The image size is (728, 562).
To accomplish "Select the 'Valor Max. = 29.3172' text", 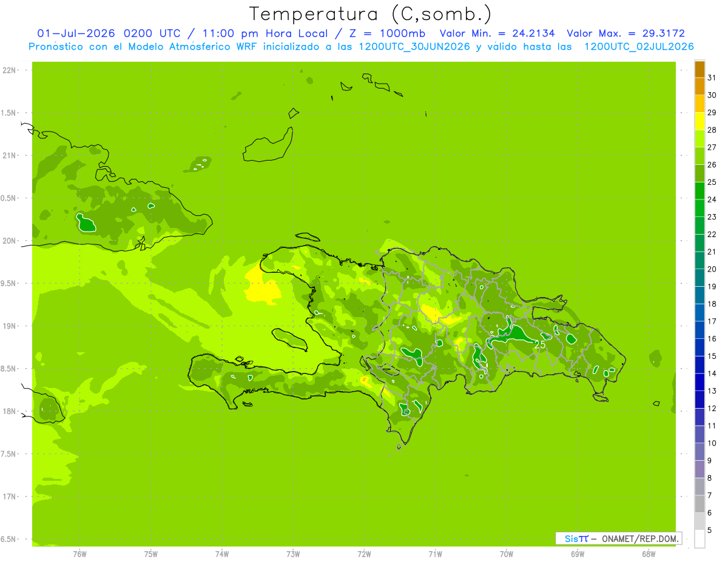I will coord(626,33).
